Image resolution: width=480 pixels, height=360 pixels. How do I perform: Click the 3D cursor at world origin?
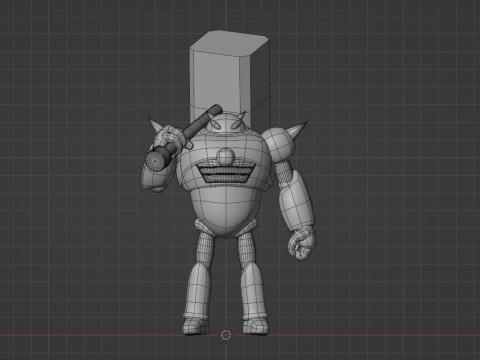[226, 335]
